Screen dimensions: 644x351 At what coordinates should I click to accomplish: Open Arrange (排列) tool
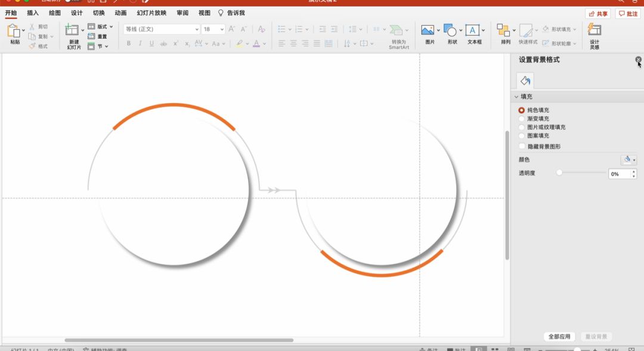tap(503, 30)
